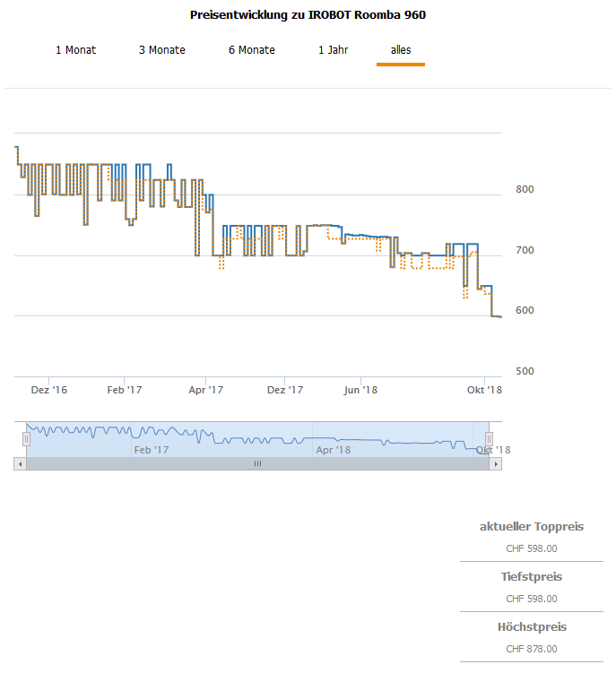Click the 'Dez '16' x-axis label
The image size is (616, 673).
(48, 390)
